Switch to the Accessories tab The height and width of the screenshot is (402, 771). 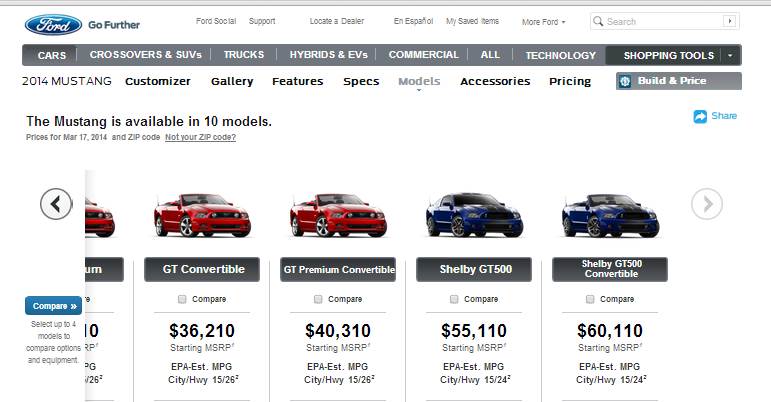click(495, 81)
